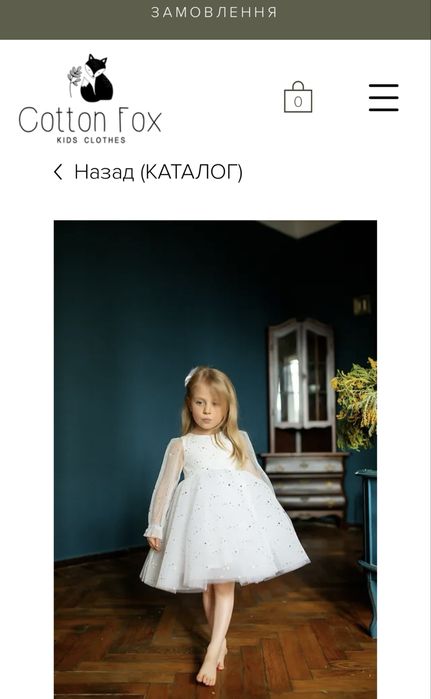431x699 pixels.
Task: Open the ЗАМОВЛЕННЯ banner link
Action: 214,12
